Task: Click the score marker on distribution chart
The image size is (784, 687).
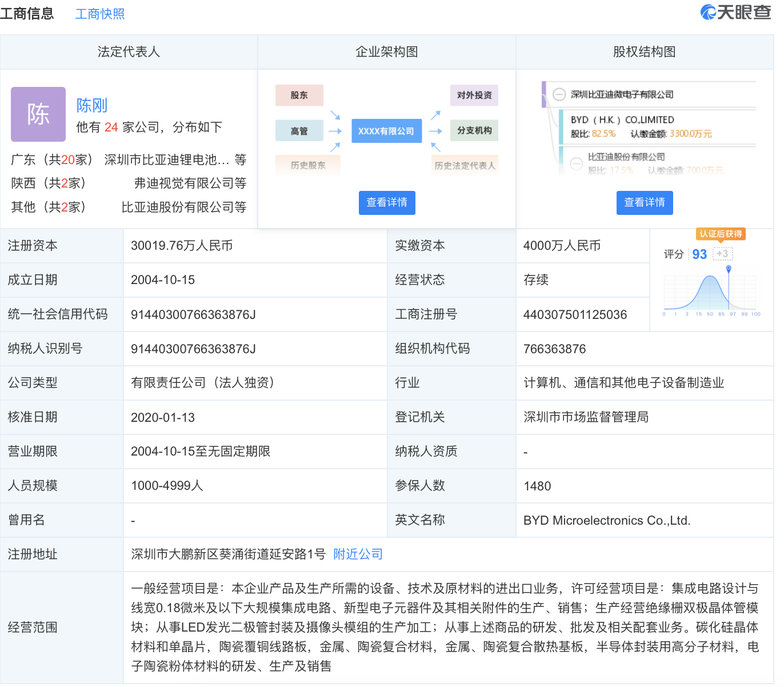Action: pyautogui.click(x=729, y=269)
